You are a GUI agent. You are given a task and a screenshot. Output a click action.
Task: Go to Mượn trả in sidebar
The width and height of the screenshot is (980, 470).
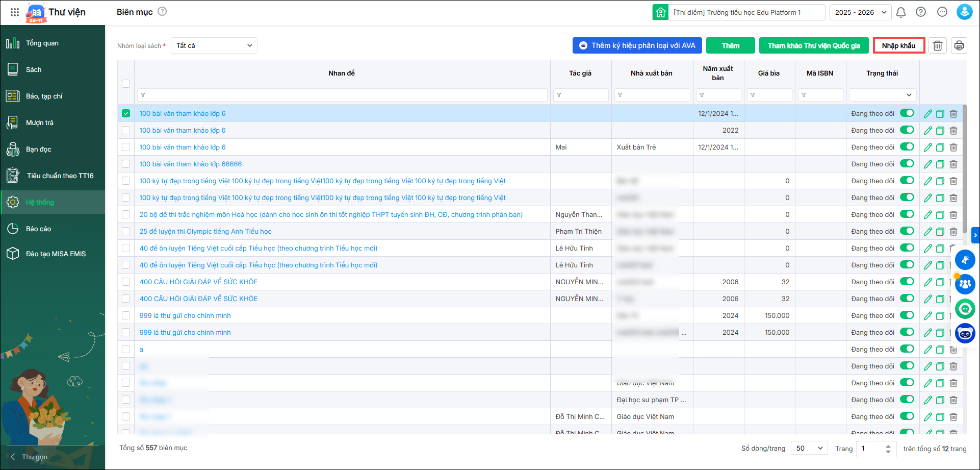40,122
